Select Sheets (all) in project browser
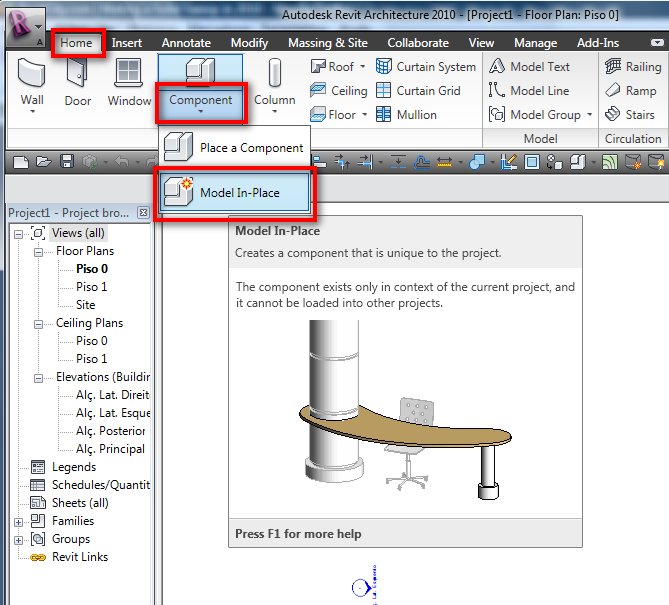Image resolution: width=669 pixels, height=605 pixels. [80, 503]
